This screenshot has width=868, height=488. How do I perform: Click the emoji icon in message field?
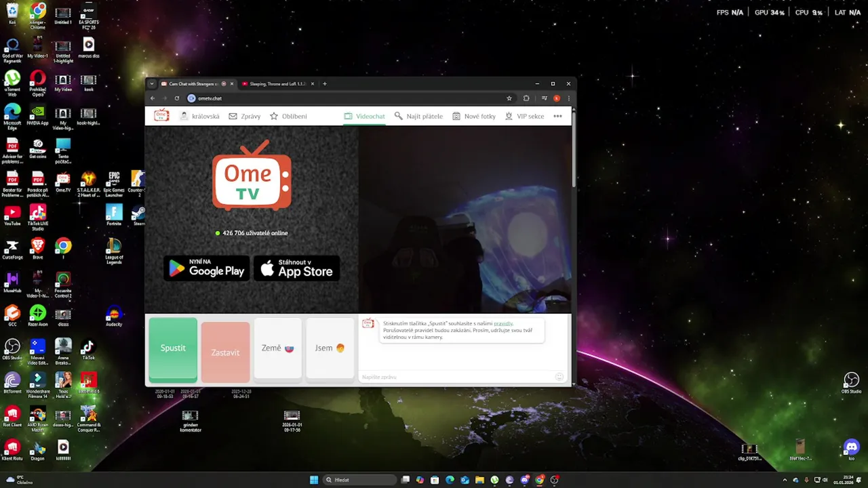[x=559, y=377]
